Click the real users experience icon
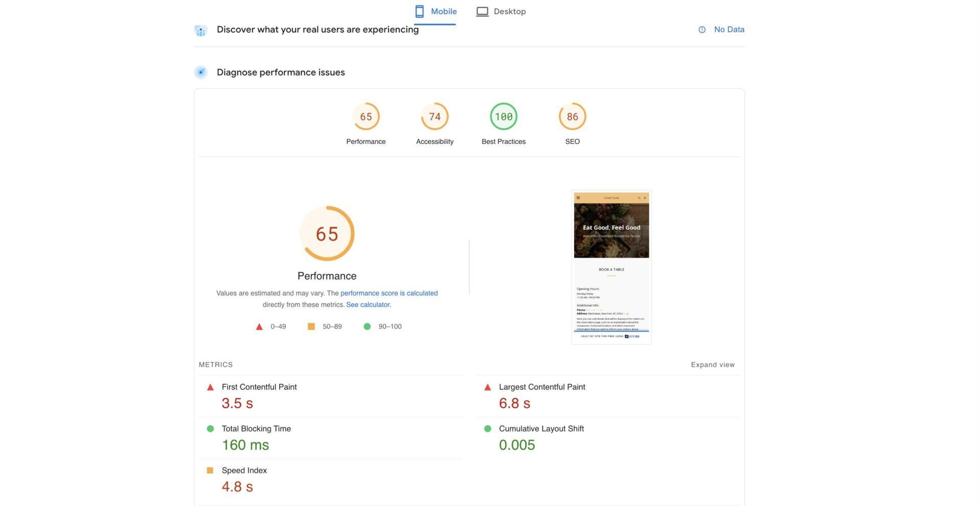 coord(201,30)
